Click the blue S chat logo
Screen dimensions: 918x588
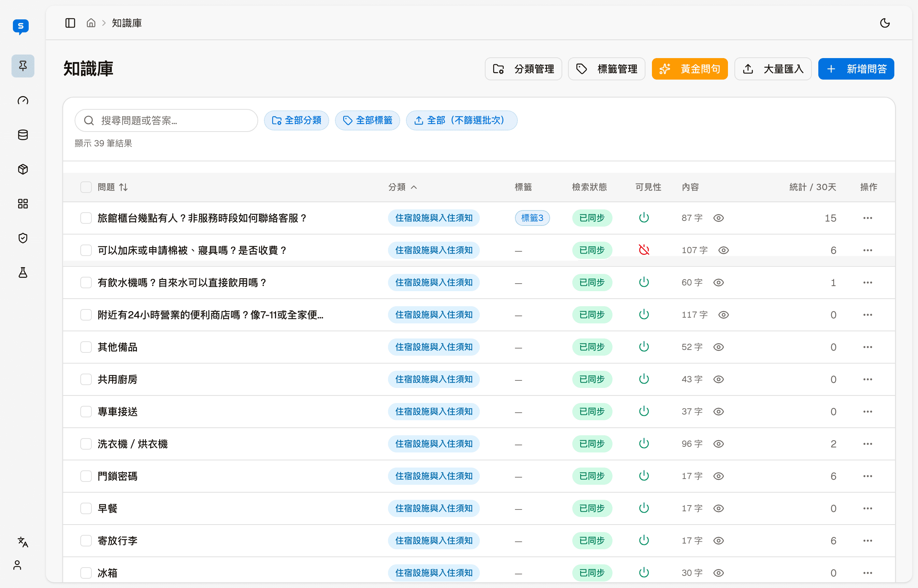click(x=21, y=27)
